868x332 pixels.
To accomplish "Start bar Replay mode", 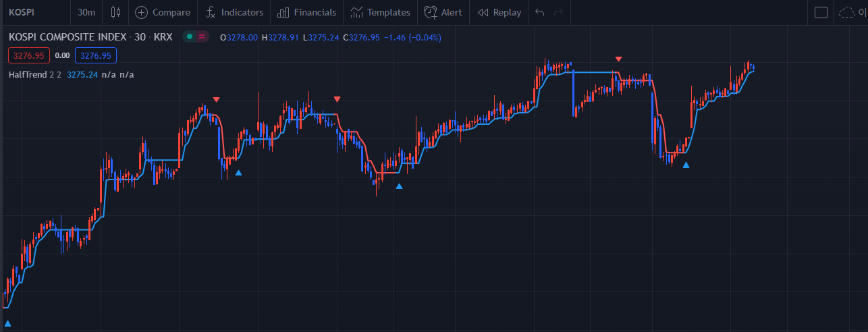I will click(499, 12).
